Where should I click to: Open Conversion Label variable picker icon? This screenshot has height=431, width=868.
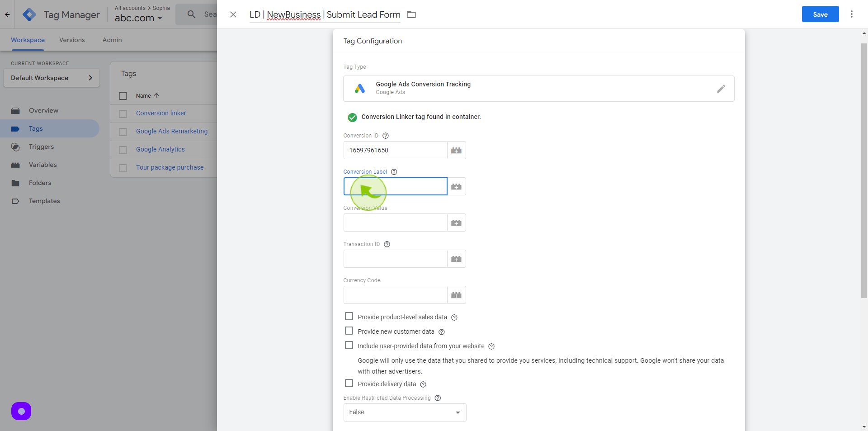[x=457, y=186]
